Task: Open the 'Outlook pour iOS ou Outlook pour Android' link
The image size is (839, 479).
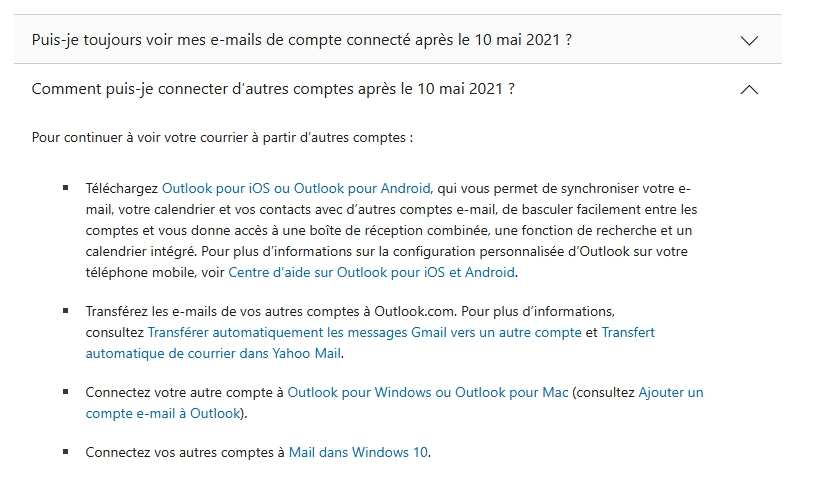Action: 296,188
